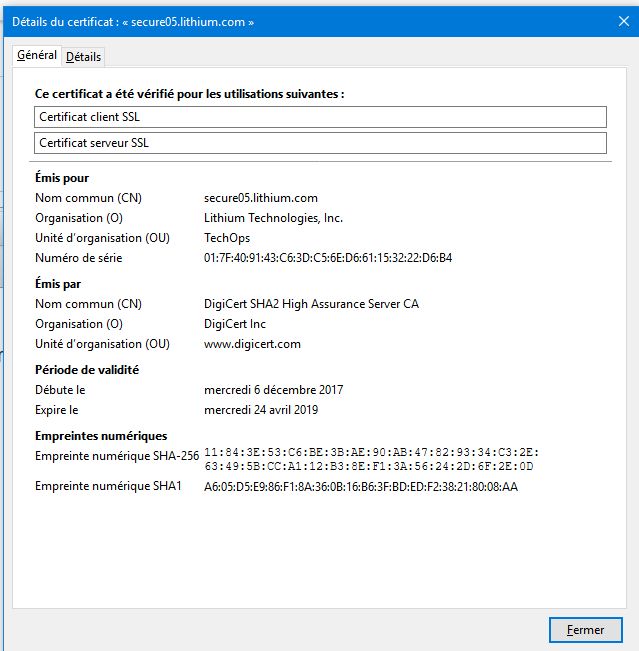The width and height of the screenshot is (639, 651).
Task: Click the certificate serial number value
Action: coord(328,258)
